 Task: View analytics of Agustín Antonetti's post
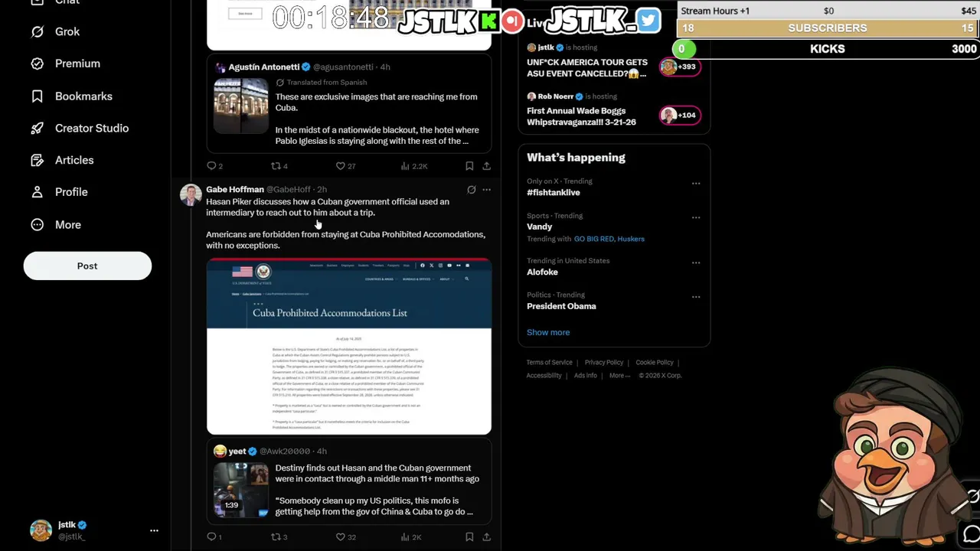(x=414, y=166)
